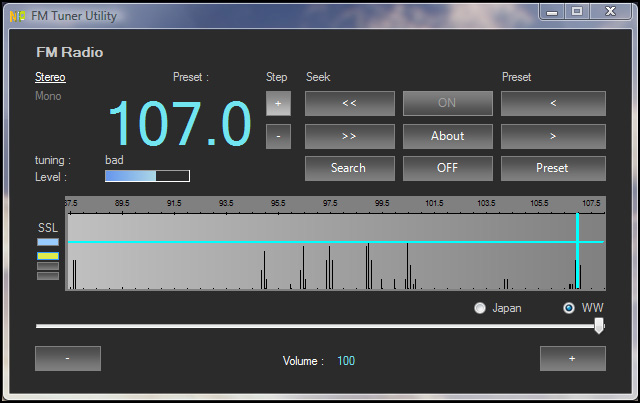This screenshot has height=403, width=640.
Task: Click the signal Level bar
Action: (x=147, y=176)
